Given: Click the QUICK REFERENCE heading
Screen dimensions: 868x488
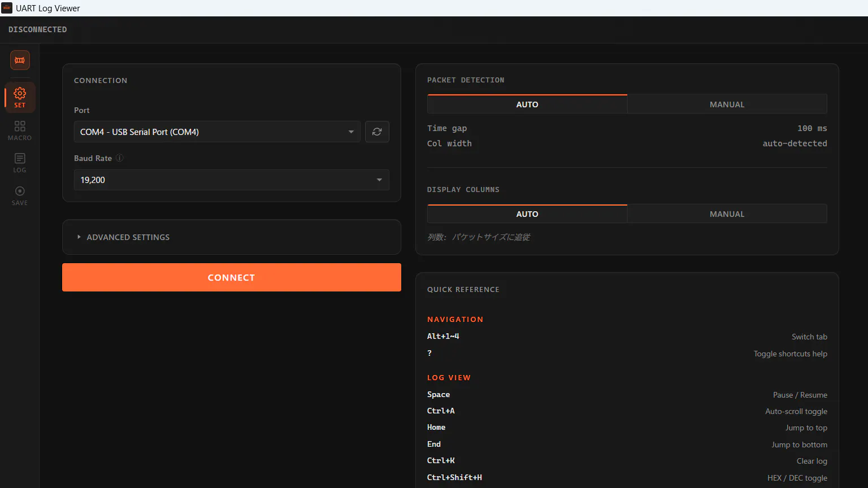Looking at the screenshot, I should (x=463, y=289).
